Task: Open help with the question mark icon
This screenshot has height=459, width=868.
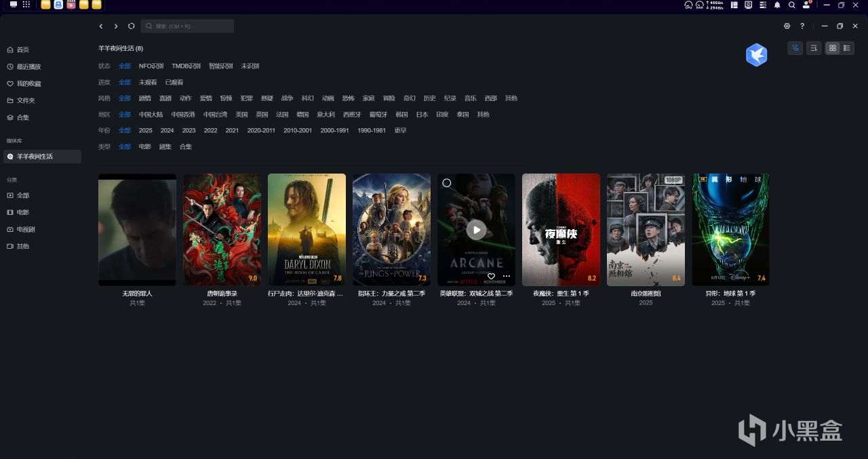Action: (802, 26)
